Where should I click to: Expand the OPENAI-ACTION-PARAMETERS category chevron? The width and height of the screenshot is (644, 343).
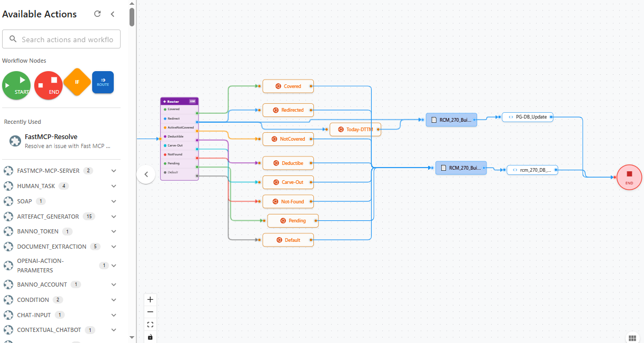pos(114,266)
